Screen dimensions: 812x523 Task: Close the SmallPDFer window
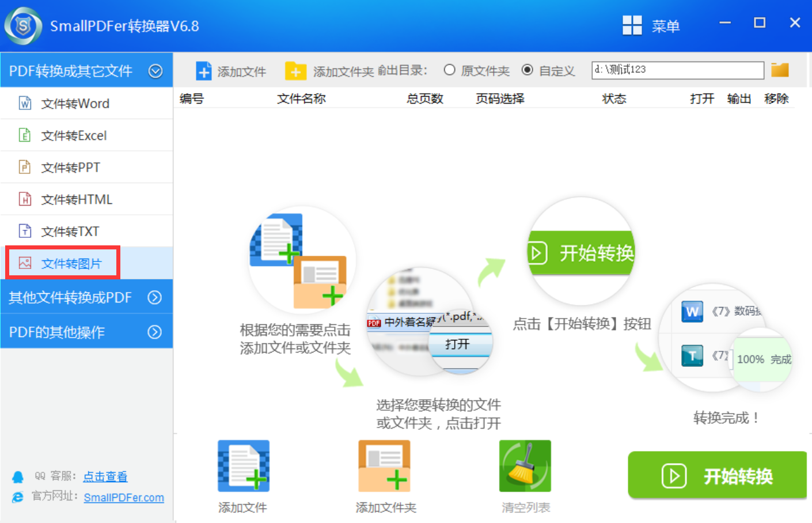[795, 23]
